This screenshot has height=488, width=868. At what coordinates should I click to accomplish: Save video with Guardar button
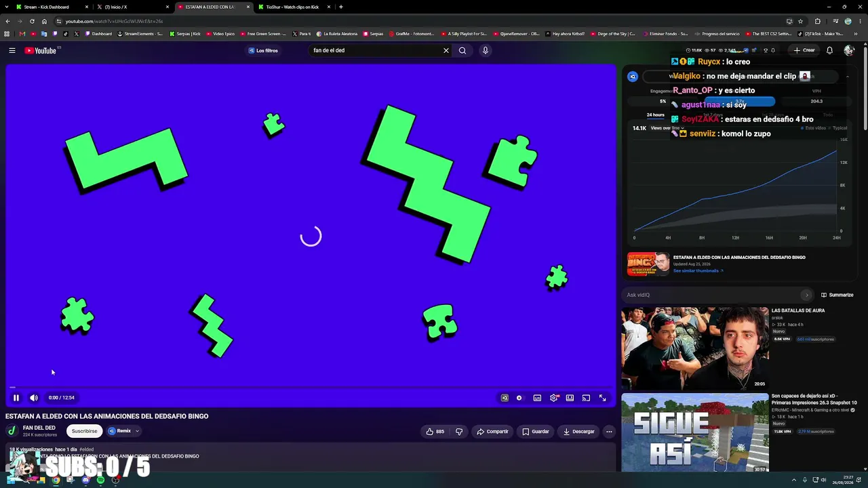[536, 431]
